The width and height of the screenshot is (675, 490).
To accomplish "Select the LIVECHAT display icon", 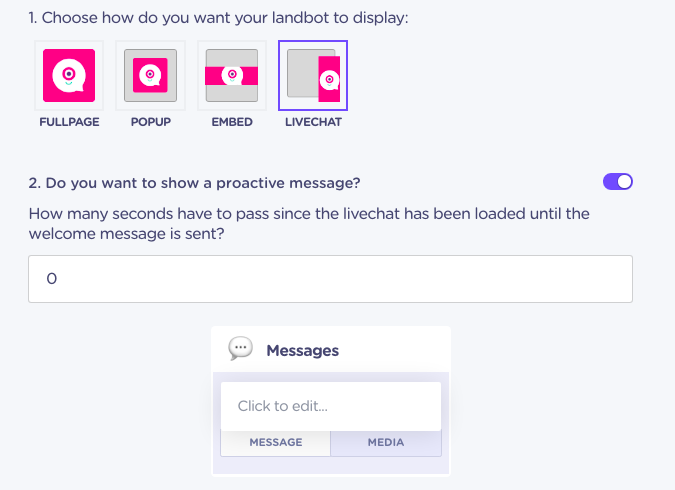I will tap(313, 75).
